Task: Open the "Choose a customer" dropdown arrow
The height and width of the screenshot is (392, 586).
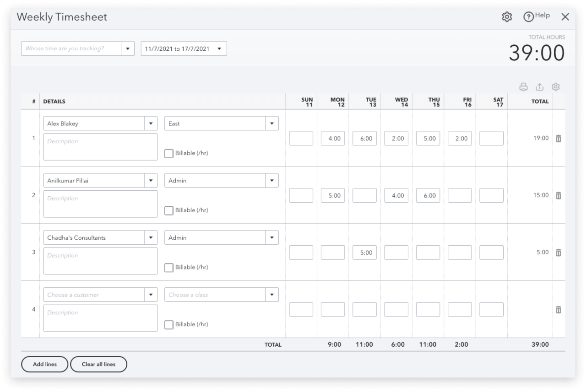Action: click(x=151, y=295)
